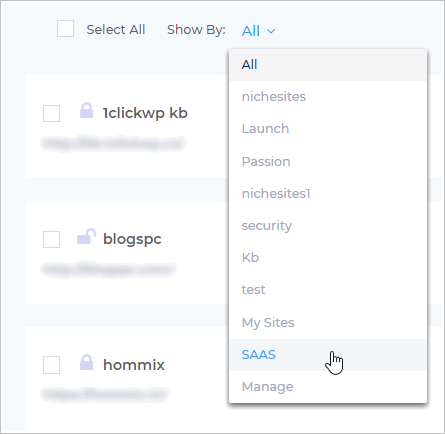This screenshot has width=445, height=434.
Task: Select the Launch group option
Action: pyautogui.click(x=328, y=129)
